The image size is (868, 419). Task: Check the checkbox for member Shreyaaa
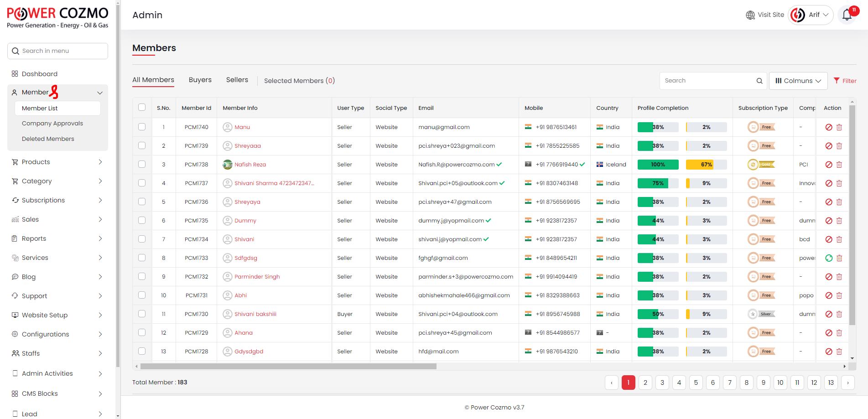pyautogui.click(x=142, y=146)
